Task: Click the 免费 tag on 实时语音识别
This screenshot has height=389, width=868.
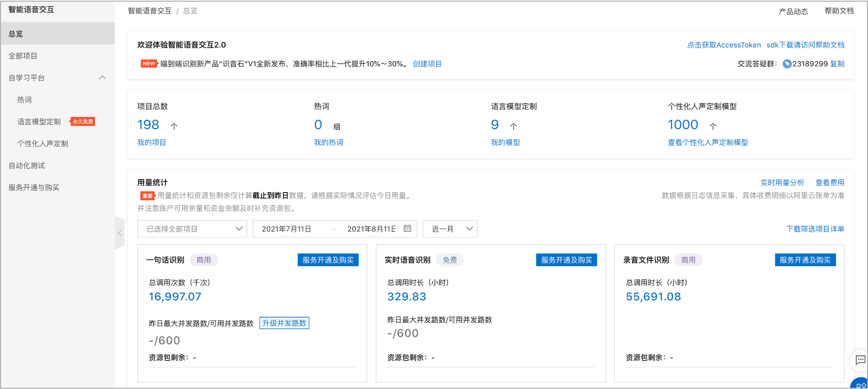Action: (450, 260)
